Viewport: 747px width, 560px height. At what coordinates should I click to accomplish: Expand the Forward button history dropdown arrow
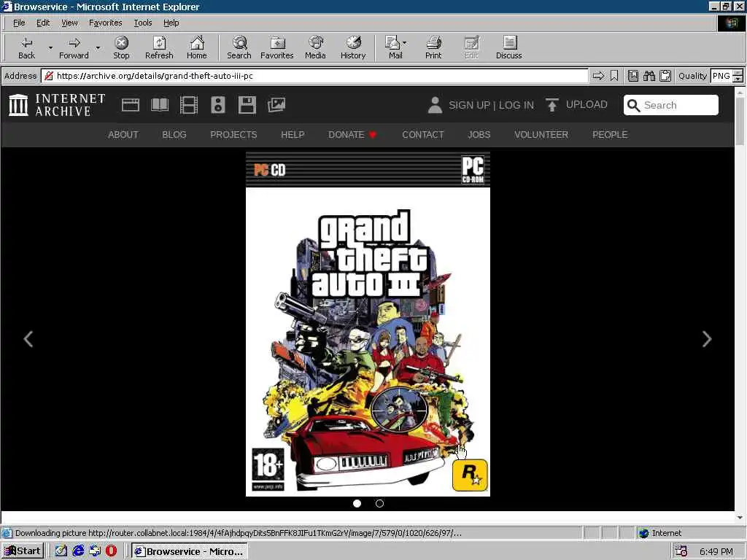click(98, 47)
